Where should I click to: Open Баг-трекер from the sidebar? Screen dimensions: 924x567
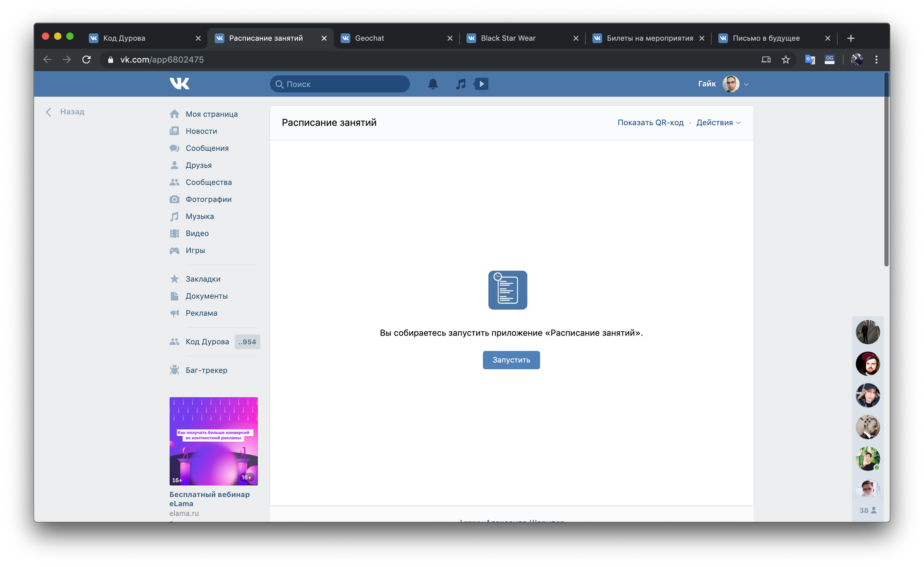(206, 370)
